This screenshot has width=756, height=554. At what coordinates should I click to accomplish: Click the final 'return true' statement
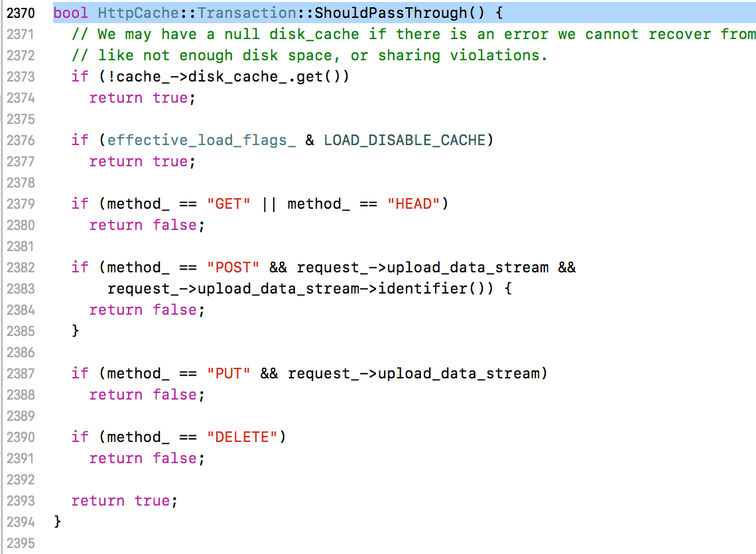coord(125,500)
